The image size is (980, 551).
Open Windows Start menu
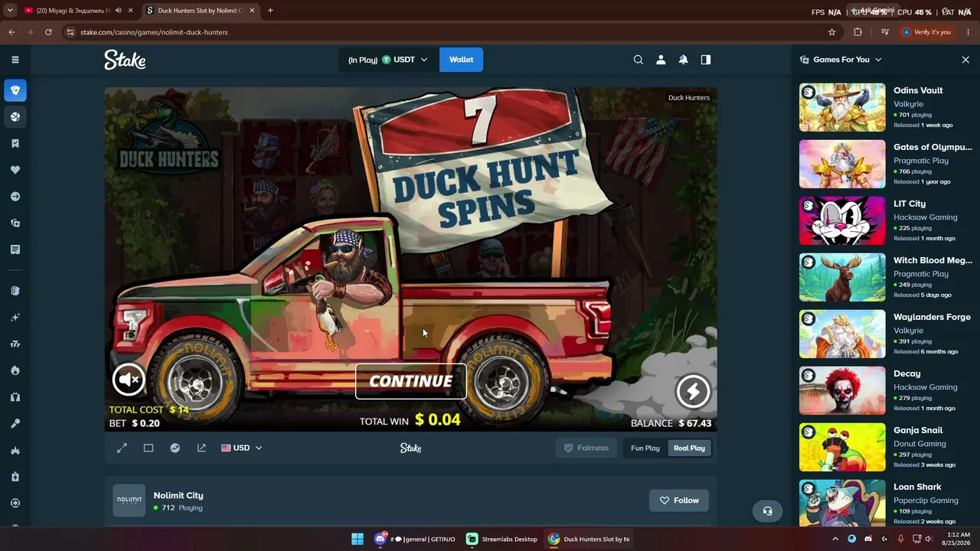point(358,539)
